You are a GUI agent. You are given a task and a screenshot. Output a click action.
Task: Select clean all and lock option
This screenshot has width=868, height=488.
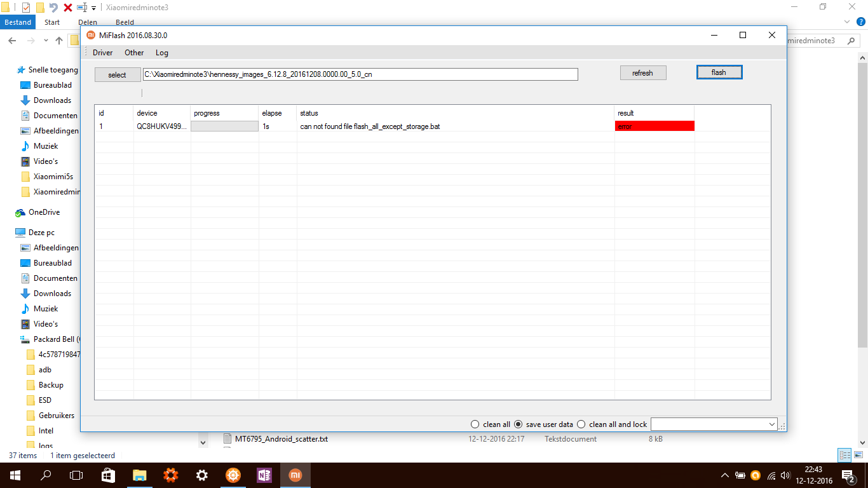(612, 424)
